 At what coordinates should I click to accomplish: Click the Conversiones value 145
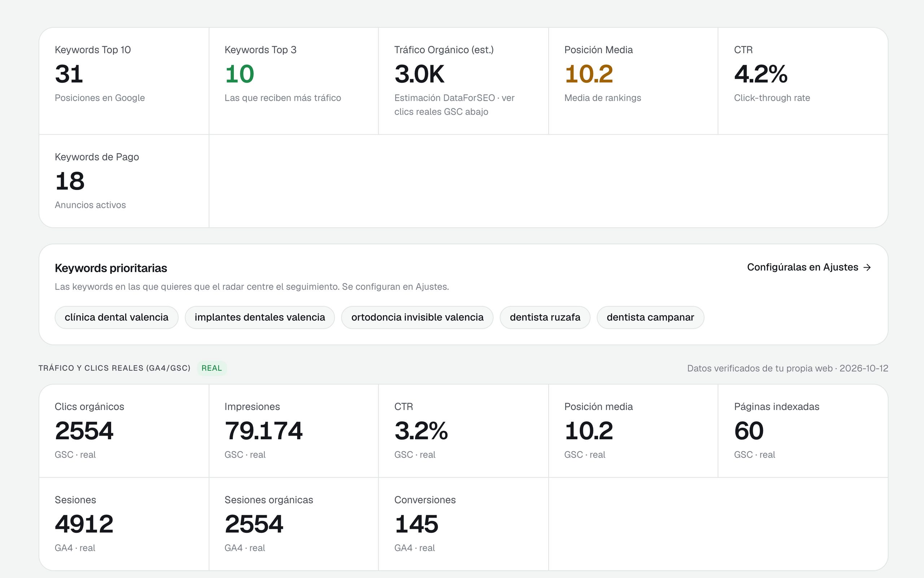(x=417, y=524)
